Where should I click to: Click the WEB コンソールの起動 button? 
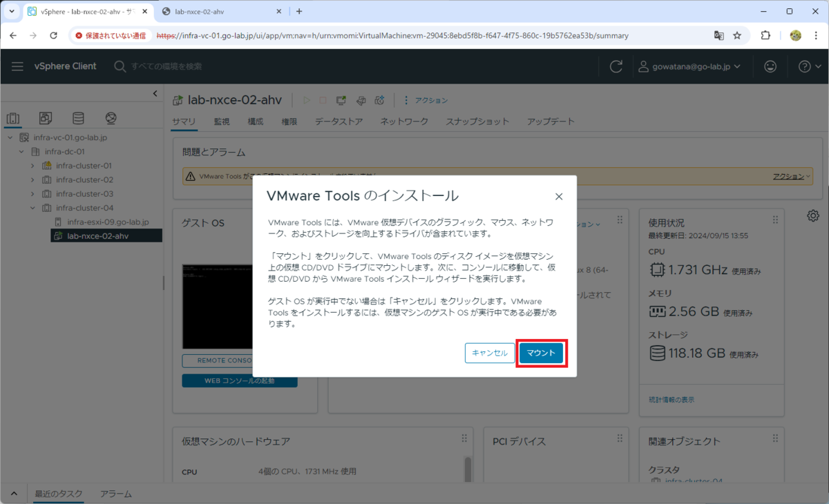(x=240, y=381)
